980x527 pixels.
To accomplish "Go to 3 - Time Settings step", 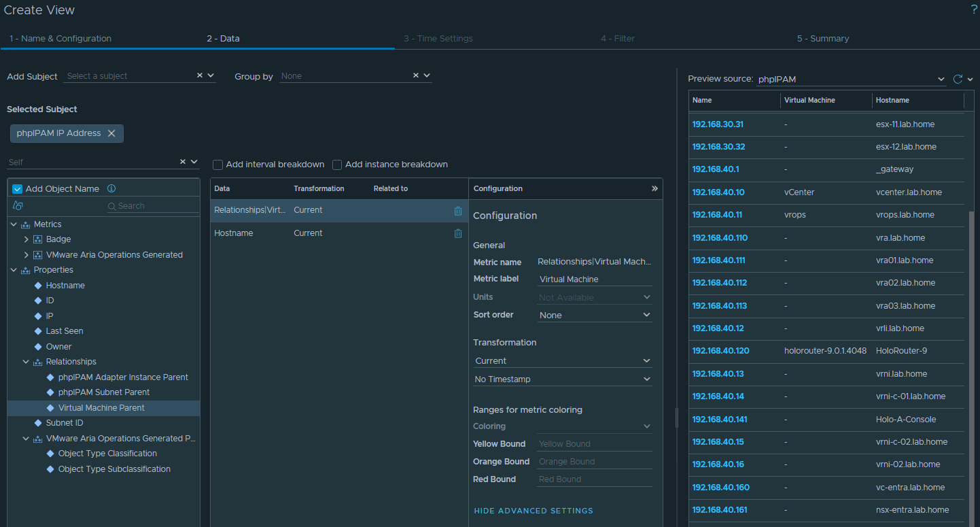I will tap(438, 39).
